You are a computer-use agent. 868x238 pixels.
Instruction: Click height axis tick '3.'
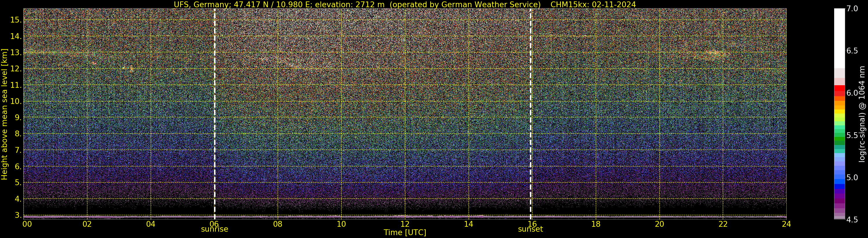[18, 215]
